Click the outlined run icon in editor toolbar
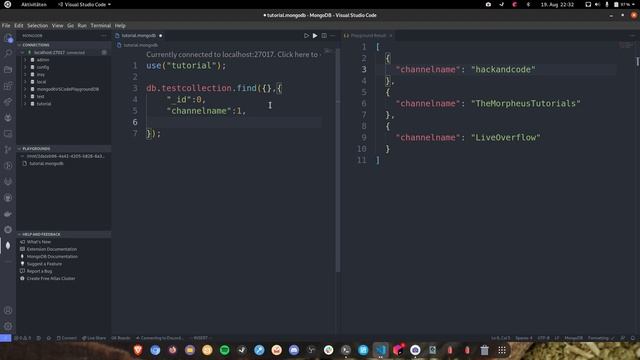 point(306,36)
